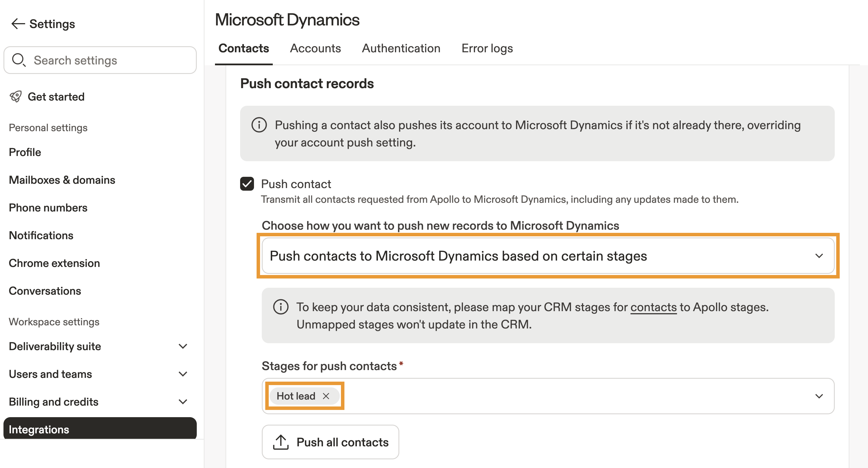Click the info icon in the push notice

[x=259, y=125]
